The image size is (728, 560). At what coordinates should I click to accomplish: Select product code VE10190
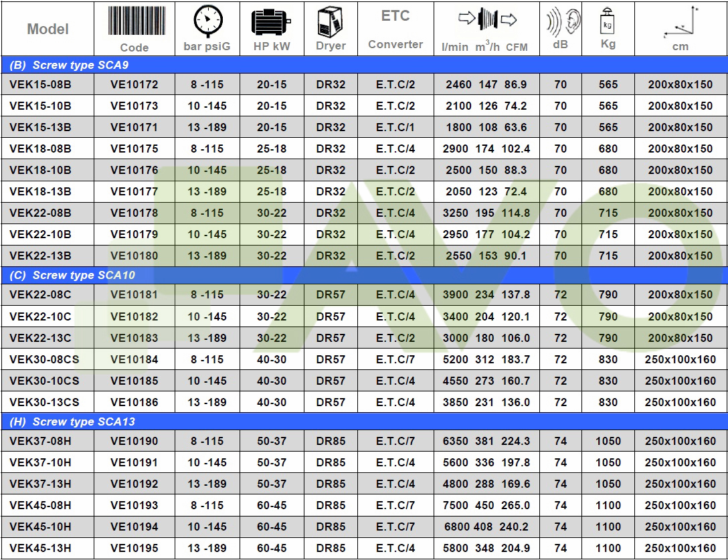[134, 442]
